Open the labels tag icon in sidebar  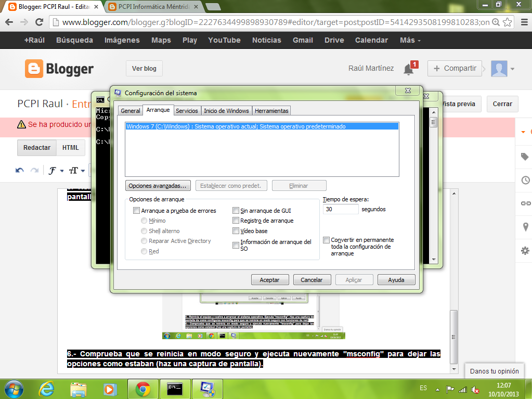coord(525,157)
